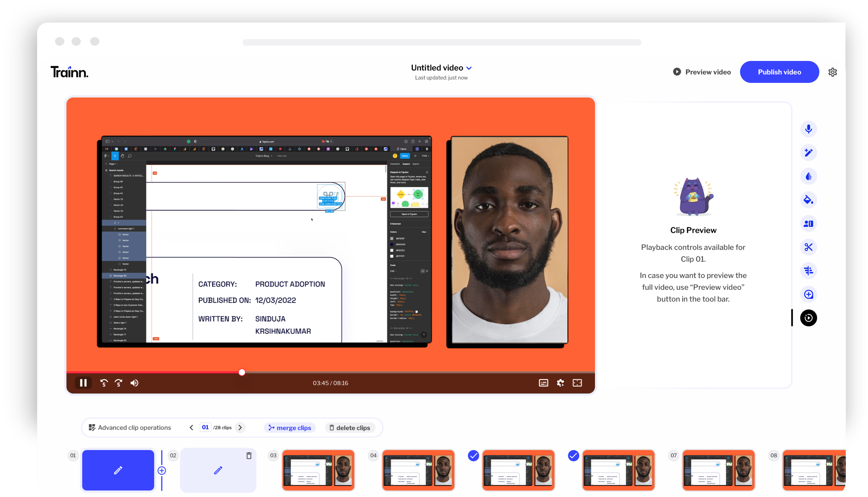The image size is (868, 497).
Task: Publish the video
Action: (779, 72)
